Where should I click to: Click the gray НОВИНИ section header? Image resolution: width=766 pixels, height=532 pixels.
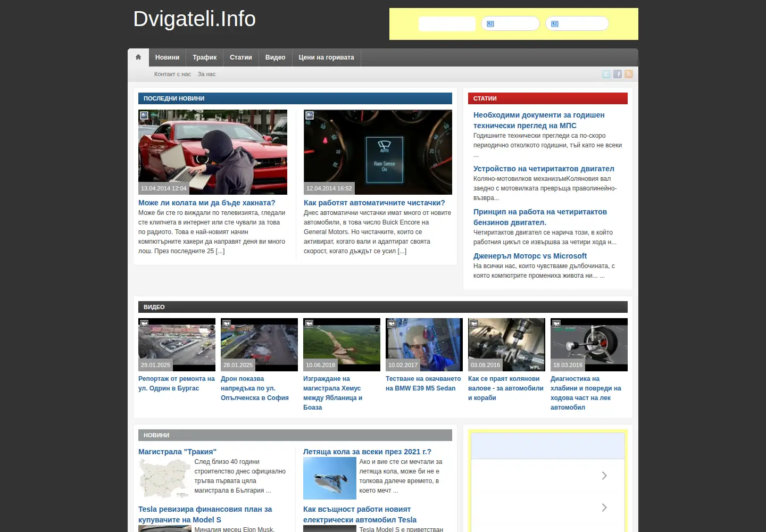click(295, 435)
